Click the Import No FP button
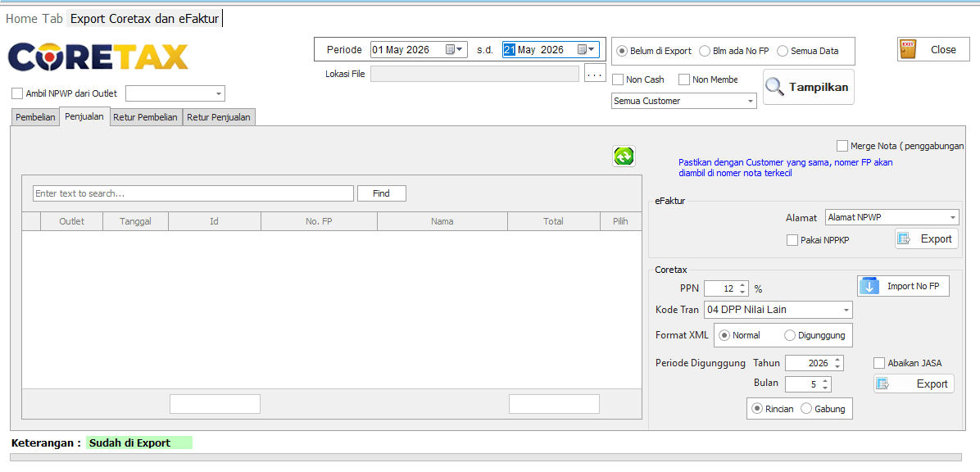 [x=903, y=286]
